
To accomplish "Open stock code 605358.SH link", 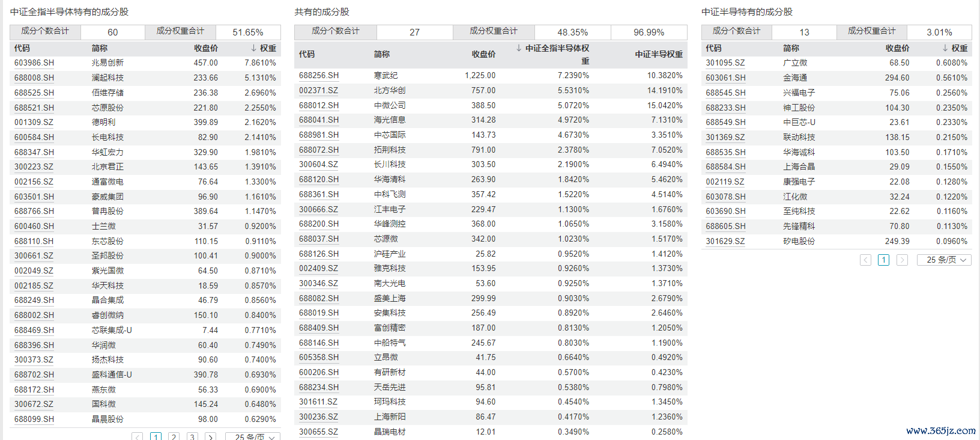I will 319,358.
